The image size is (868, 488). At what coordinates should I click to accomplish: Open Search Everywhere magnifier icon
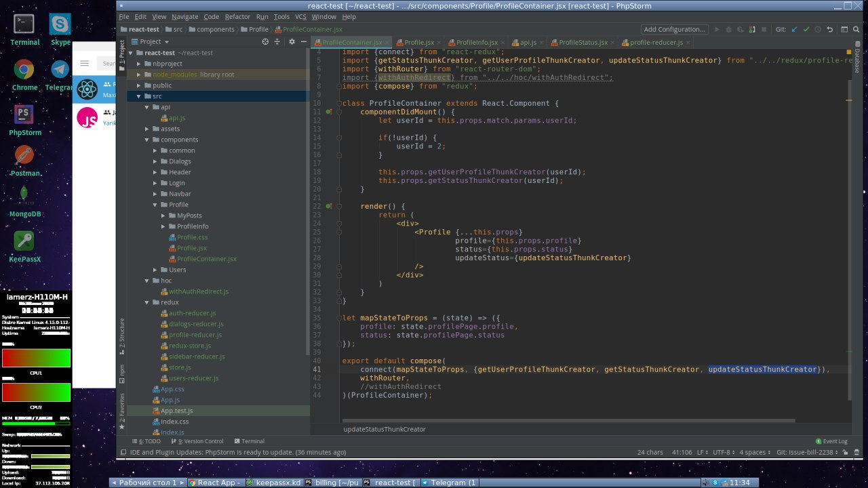click(856, 30)
